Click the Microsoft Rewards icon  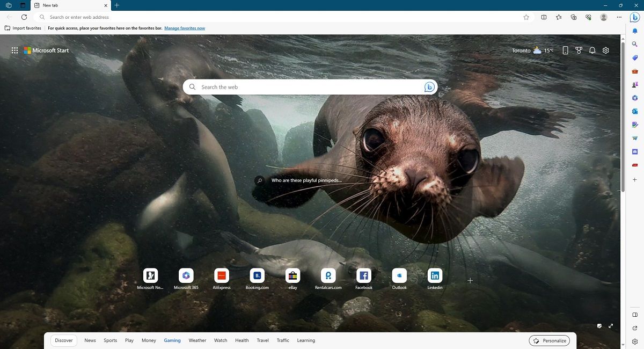pyautogui.click(x=579, y=50)
